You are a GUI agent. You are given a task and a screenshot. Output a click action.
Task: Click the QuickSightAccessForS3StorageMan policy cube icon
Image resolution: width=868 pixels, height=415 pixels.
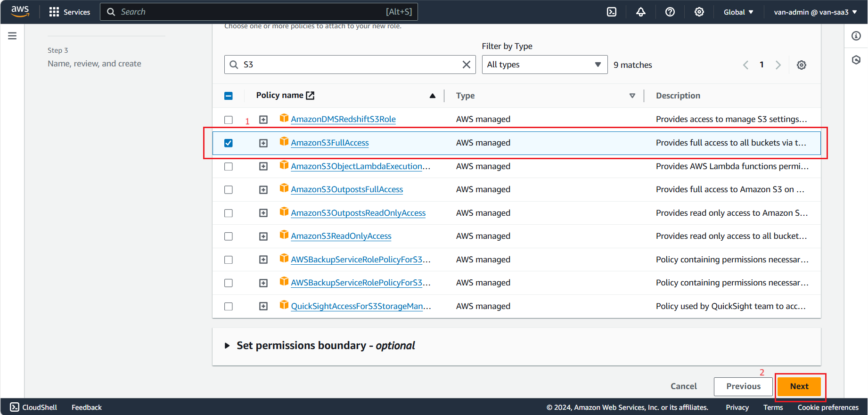tap(284, 305)
